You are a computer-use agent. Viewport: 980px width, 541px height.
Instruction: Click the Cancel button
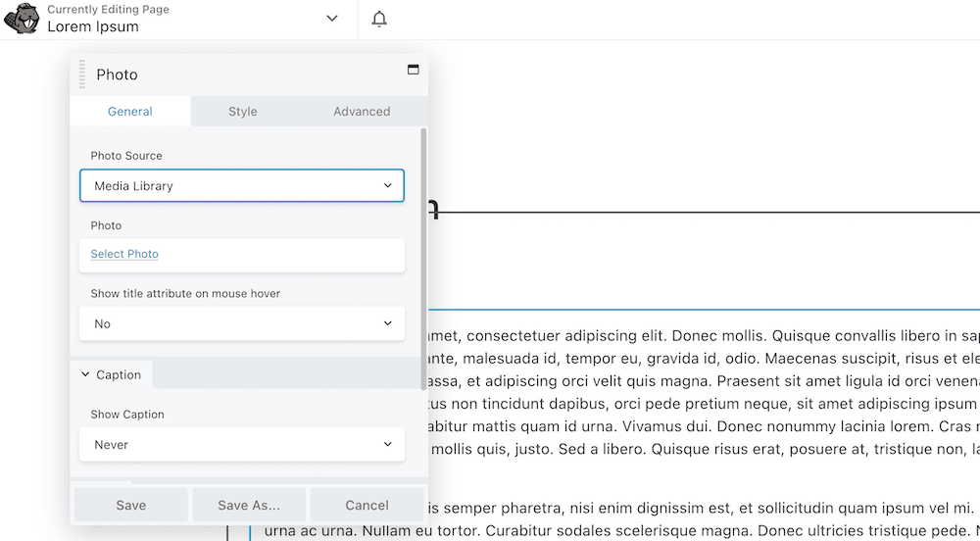[367, 505]
